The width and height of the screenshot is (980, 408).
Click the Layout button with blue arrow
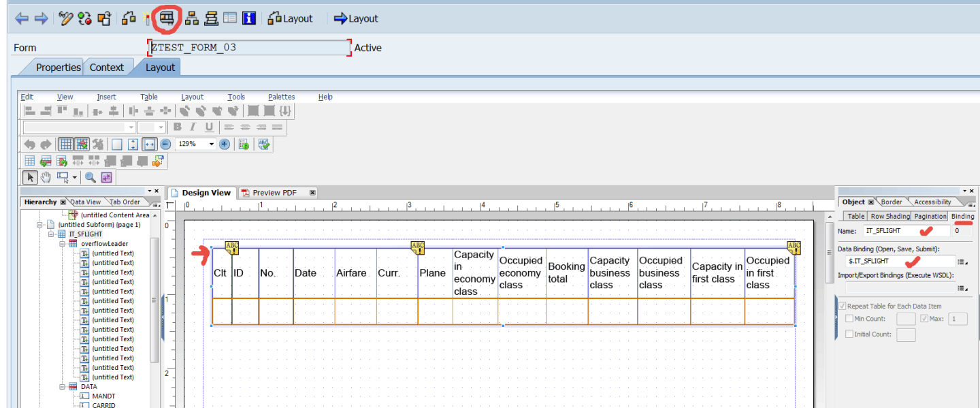[x=356, y=18]
